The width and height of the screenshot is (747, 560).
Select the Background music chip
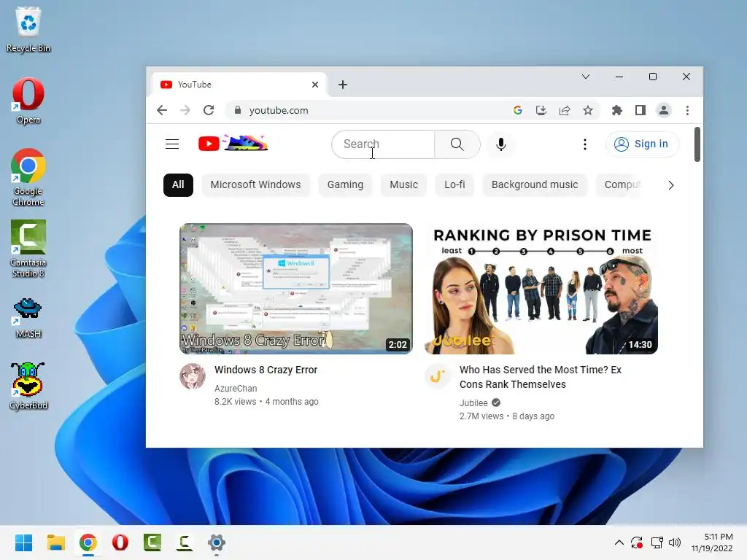pyautogui.click(x=535, y=184)
